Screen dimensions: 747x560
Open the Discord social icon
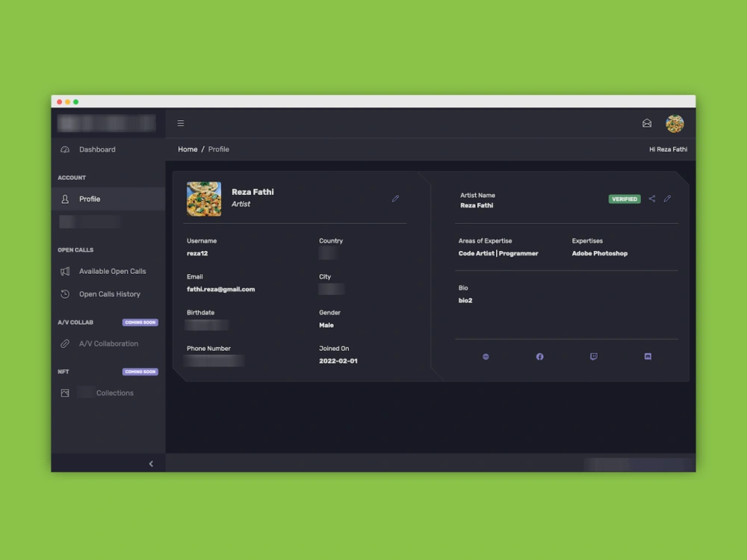[x=647, y=357]
